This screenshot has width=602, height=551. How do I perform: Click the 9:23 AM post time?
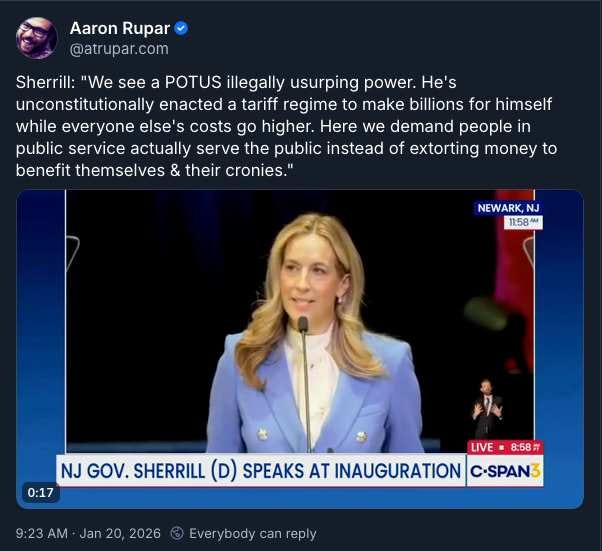tap(41, 533)
